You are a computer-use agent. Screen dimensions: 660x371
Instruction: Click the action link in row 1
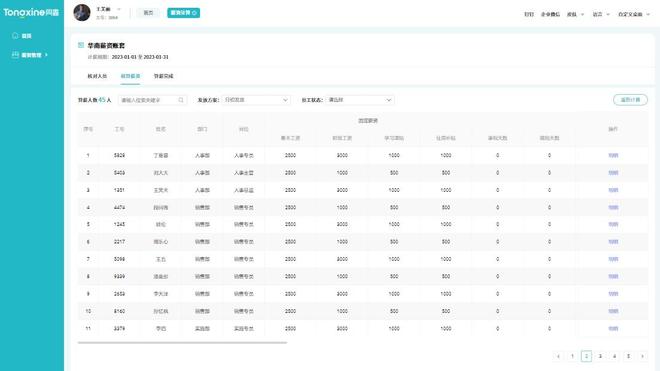click(x=613, y=155)
